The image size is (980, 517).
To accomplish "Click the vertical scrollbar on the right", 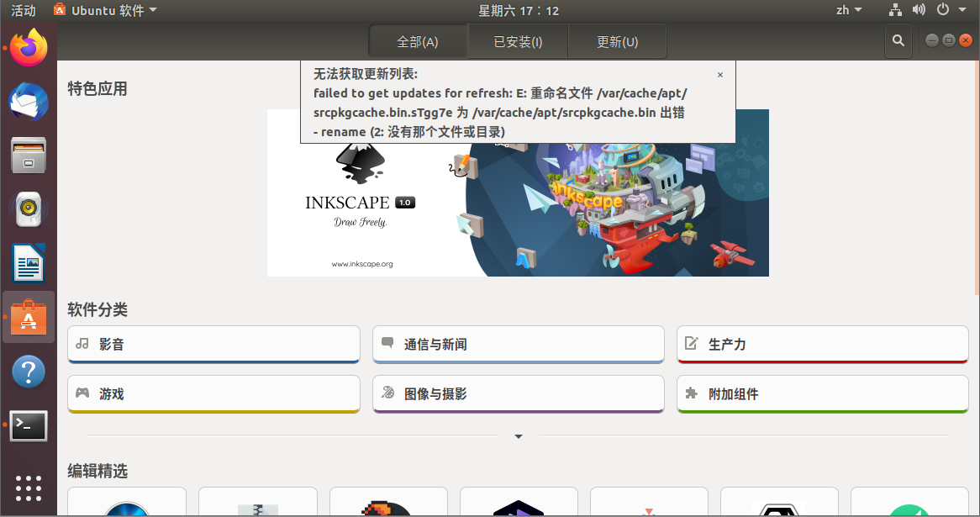I will (977, 178).
